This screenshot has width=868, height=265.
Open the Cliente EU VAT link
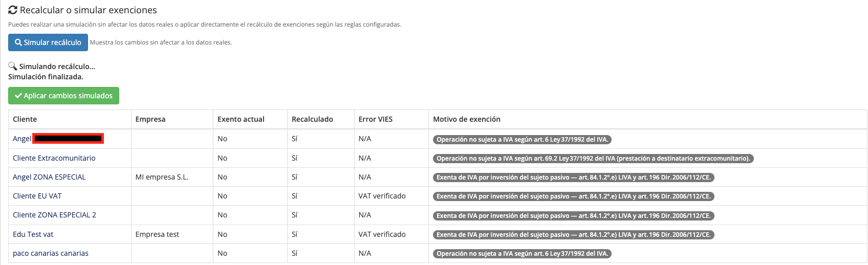37,196
